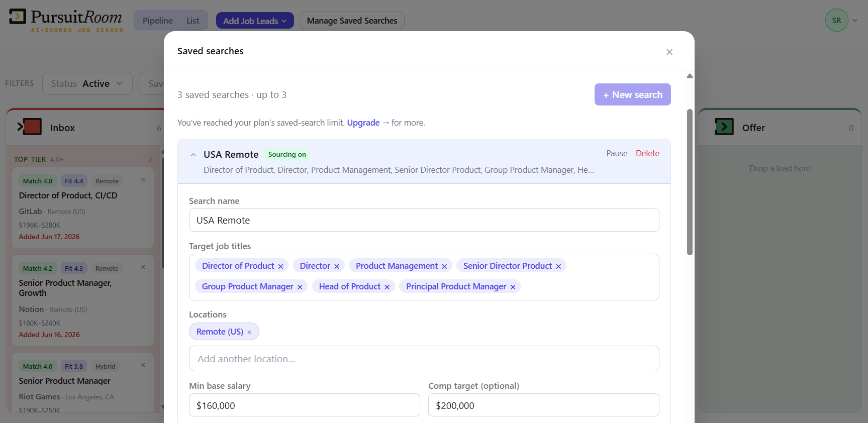868x423 pixels.
Task: Click the Match 4.2 badge
Action: click(38, 268)
